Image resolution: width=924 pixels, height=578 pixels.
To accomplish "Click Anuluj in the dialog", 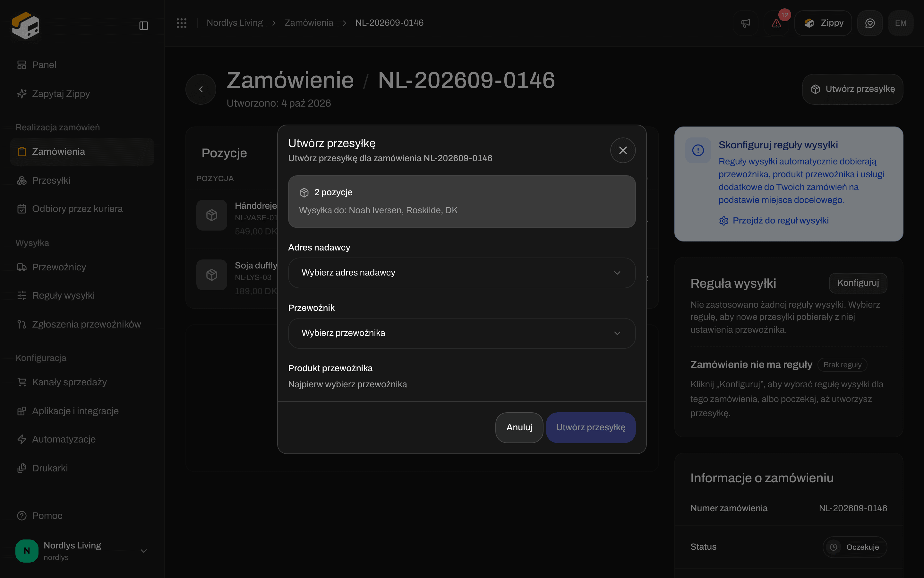I will 519,427.
